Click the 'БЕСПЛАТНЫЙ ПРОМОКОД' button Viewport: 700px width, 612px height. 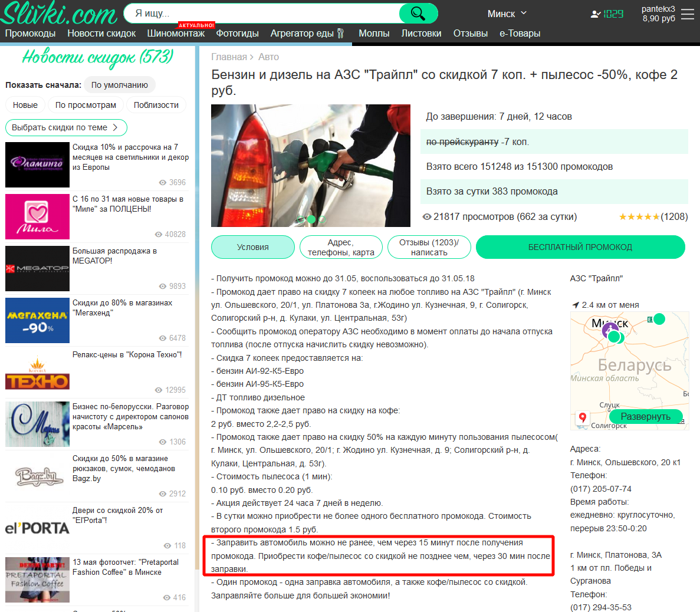[580, 247]
